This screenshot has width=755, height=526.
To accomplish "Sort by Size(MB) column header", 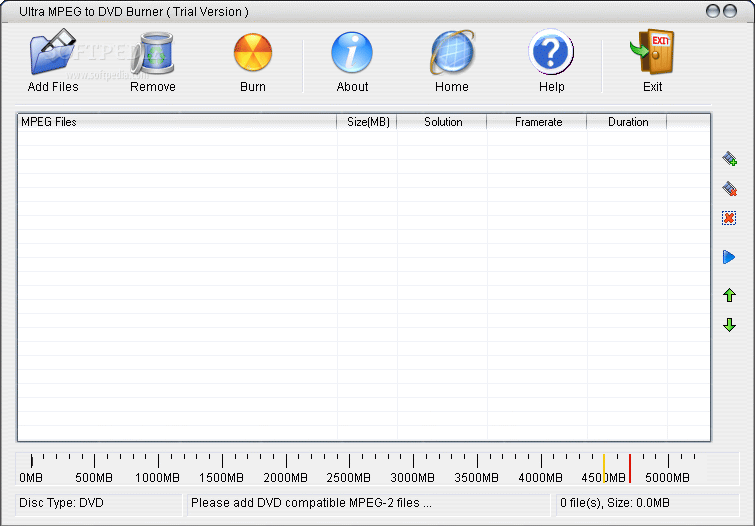I will pos(368,122).
